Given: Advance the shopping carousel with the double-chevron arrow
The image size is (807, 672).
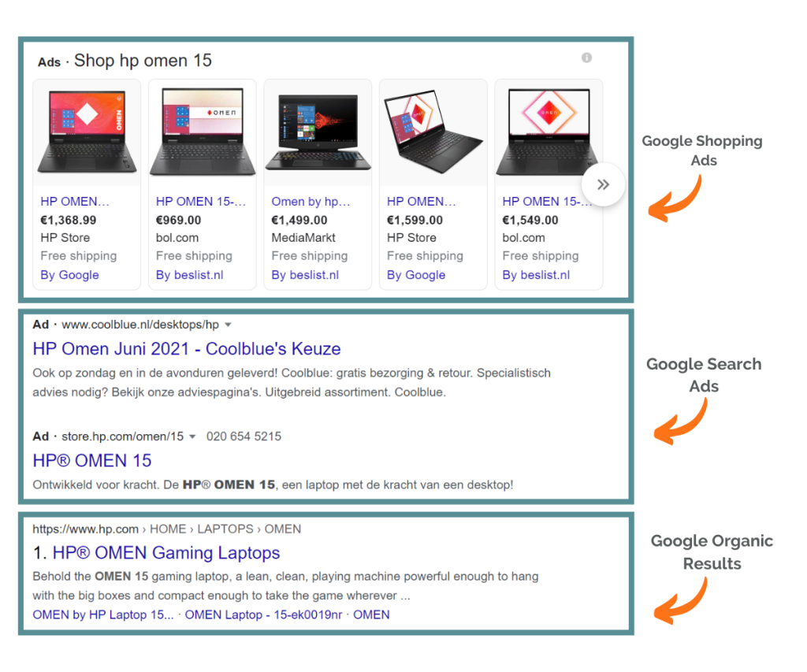Looking at the screenshot, I should (604, 185).
